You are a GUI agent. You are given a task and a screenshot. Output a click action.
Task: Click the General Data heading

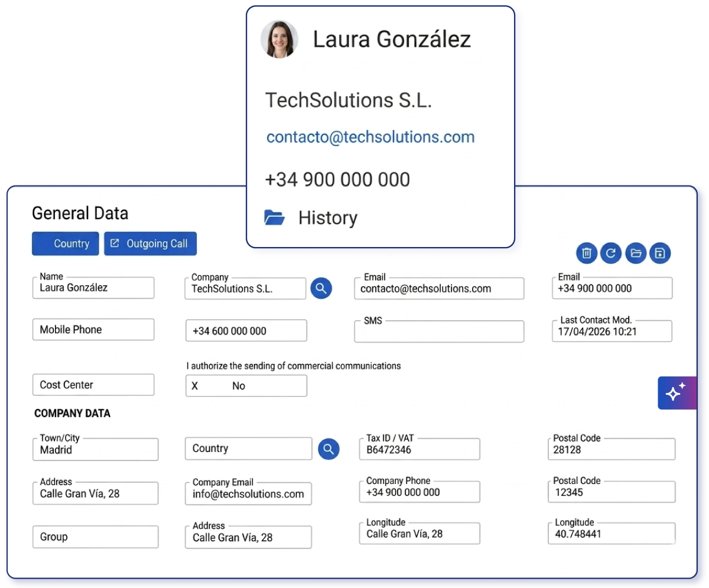click(x=80, y=213)
